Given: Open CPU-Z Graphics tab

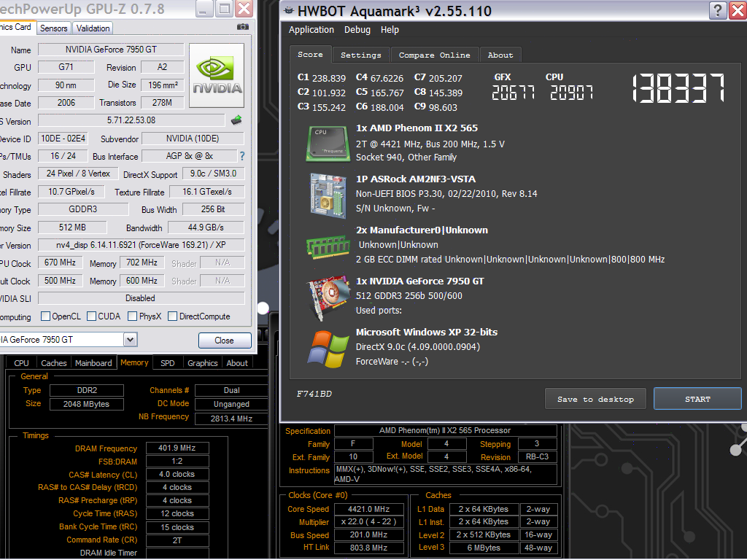Looking at the screenshot, I should 203,363.
